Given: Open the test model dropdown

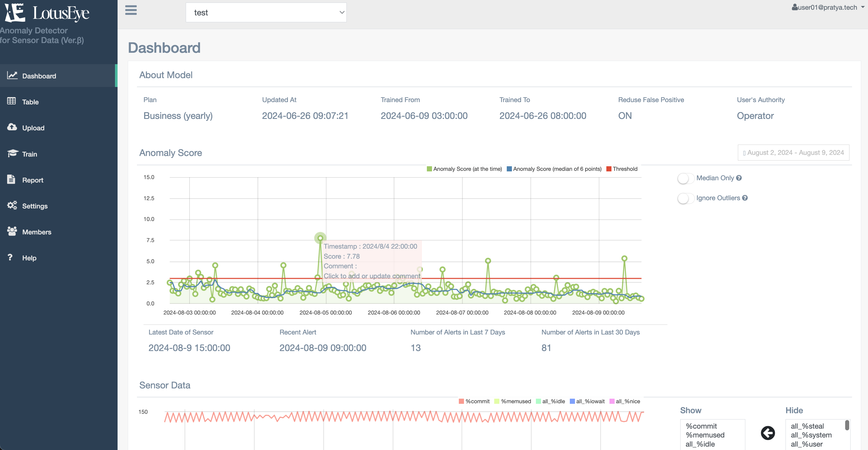Looking at the screenshot, I should coord(266,13).
